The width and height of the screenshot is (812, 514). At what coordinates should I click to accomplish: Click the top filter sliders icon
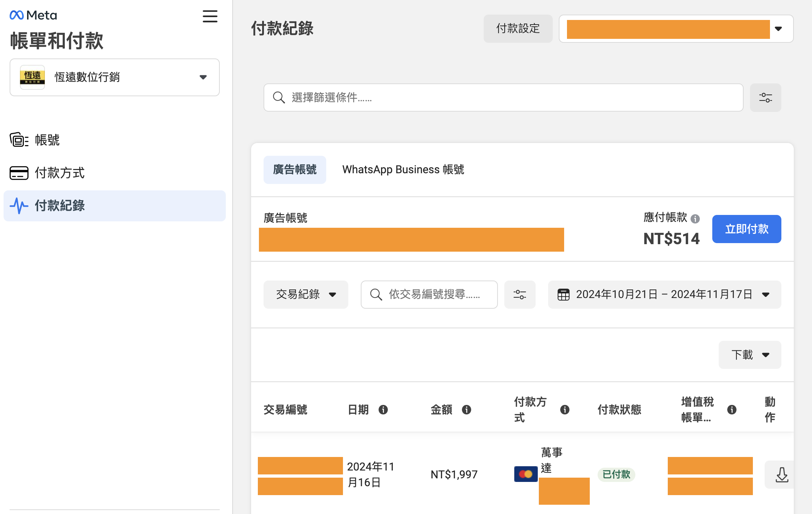(x=765, y=97)
